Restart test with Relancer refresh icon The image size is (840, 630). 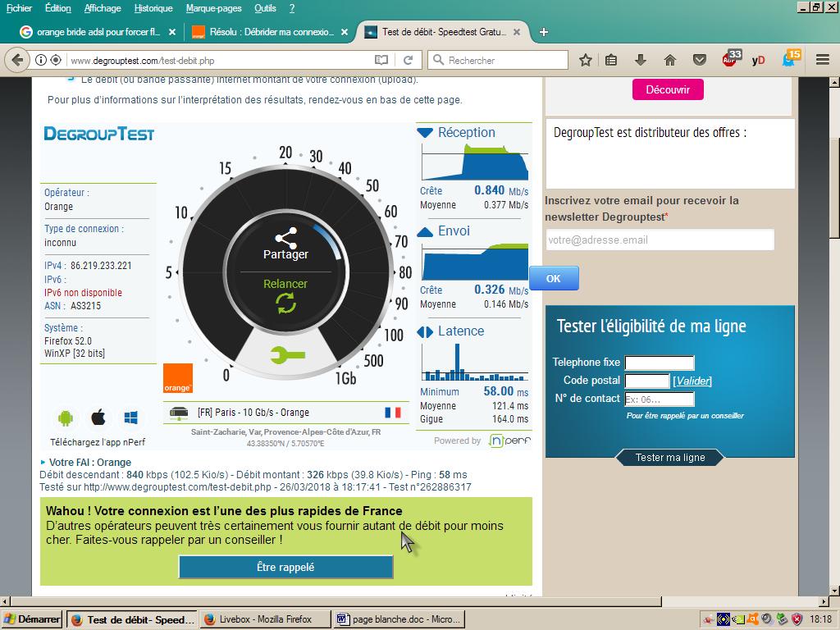286,304
